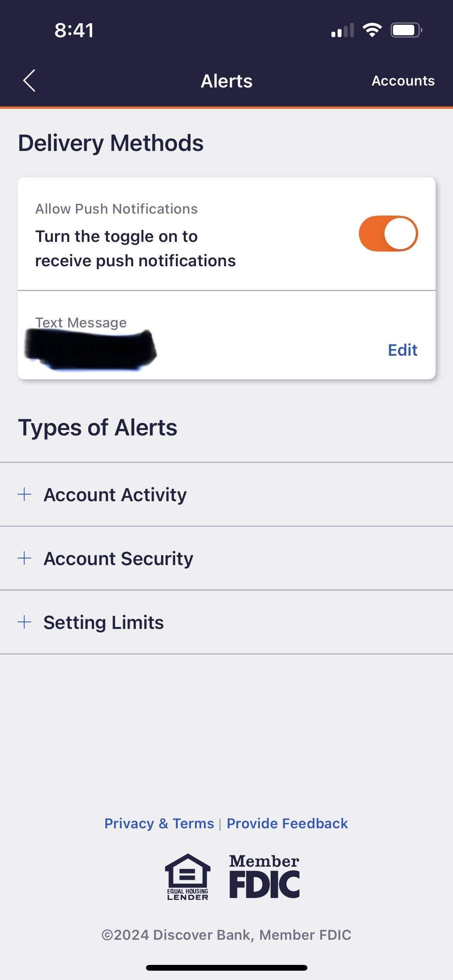Open the Setting Limits section

103,622
